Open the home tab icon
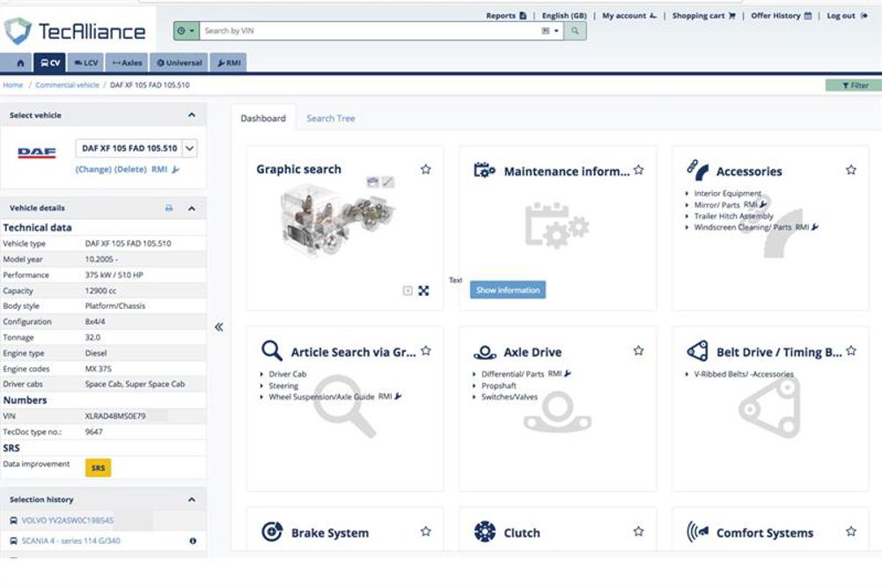Screen dimensions: 882x588 tap(20, 63)
